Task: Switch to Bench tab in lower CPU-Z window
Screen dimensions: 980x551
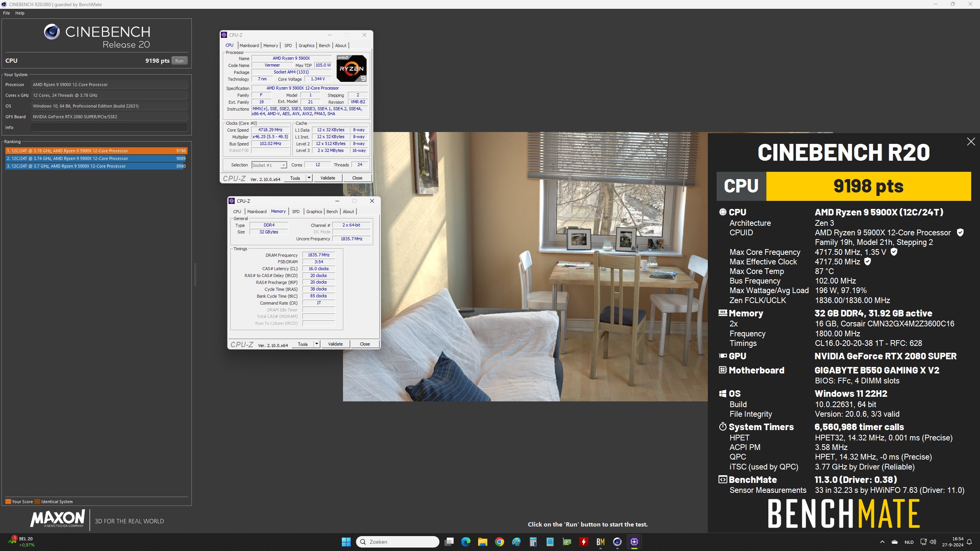Action: 332,212
